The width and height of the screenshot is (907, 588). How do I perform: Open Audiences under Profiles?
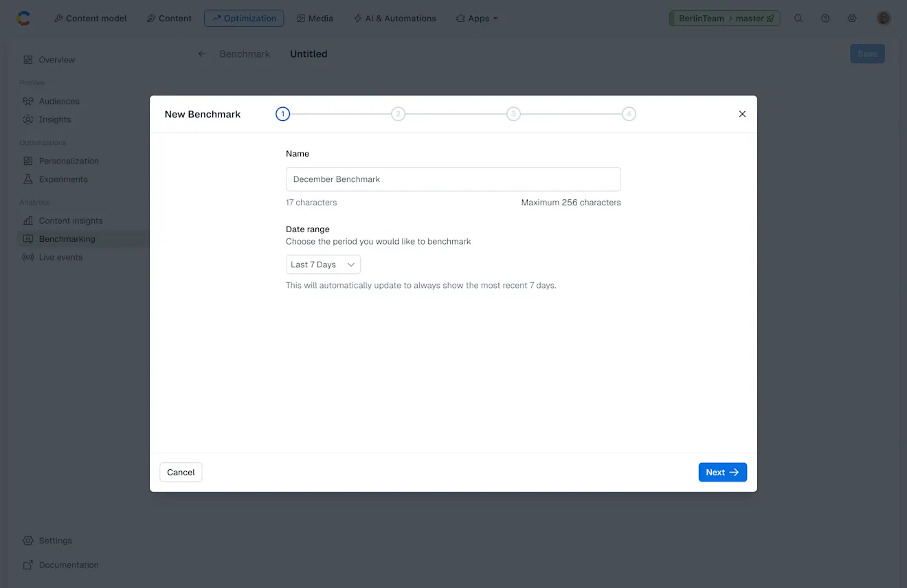(59, 101)
